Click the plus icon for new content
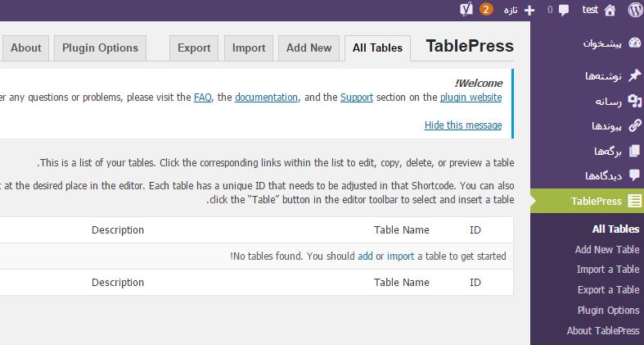The image size is (644, 345). point(529,11)
